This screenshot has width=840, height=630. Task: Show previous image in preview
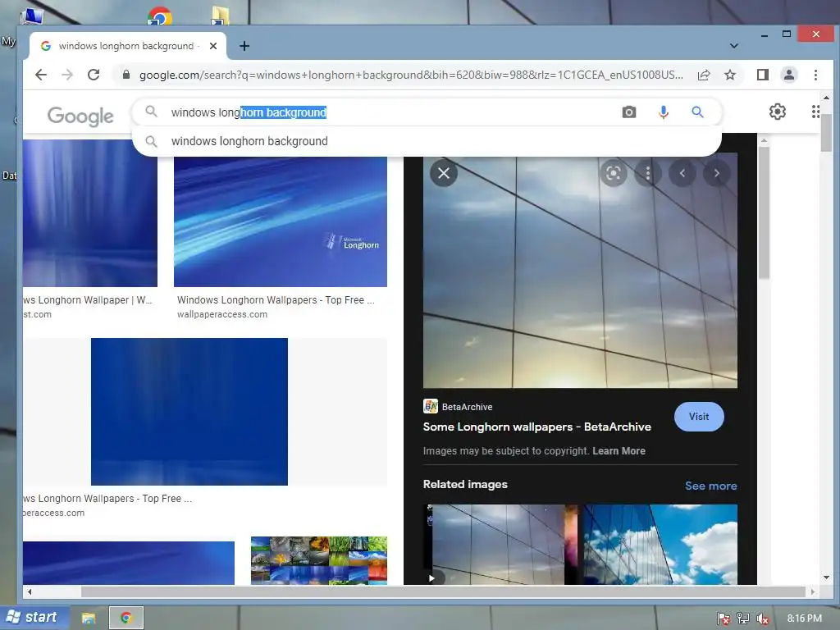coord(682,173)
